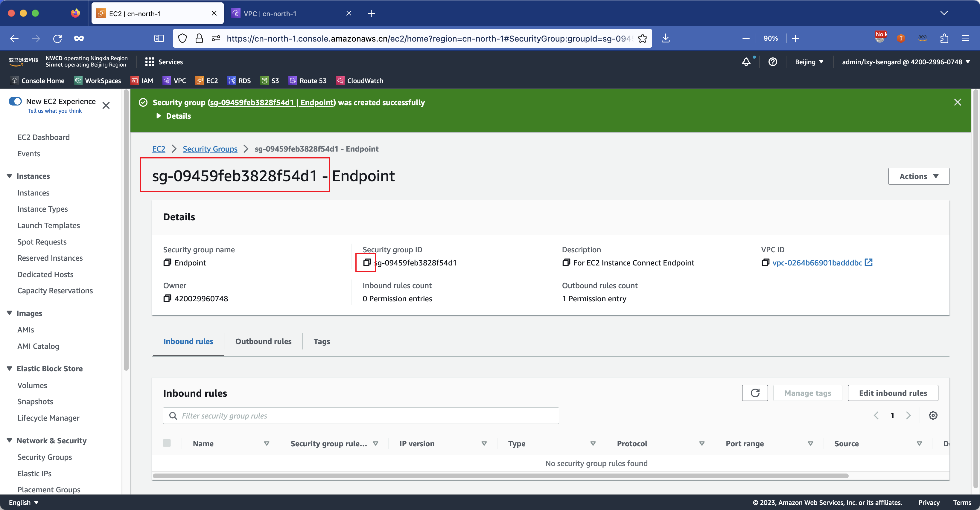This screenshot has height=510, width=980.
Task: Open the Beijing region selector
Action: point(809,62)
